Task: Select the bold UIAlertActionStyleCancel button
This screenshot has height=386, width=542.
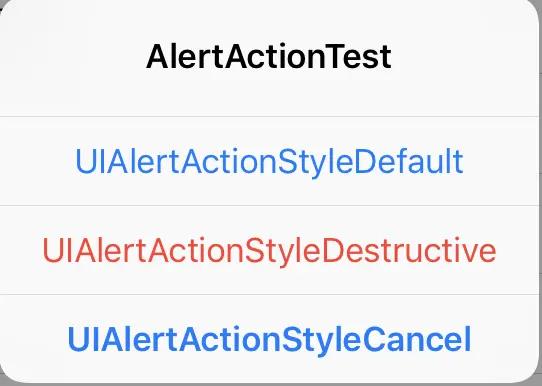Action: (x=270, y=339)
